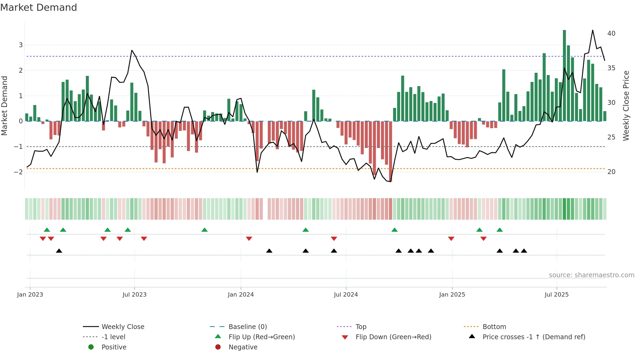This screenshot has width=644, height=362.
Task: Click the red flip-down marker just after Jul 2023
Action: tap(144, 239)
